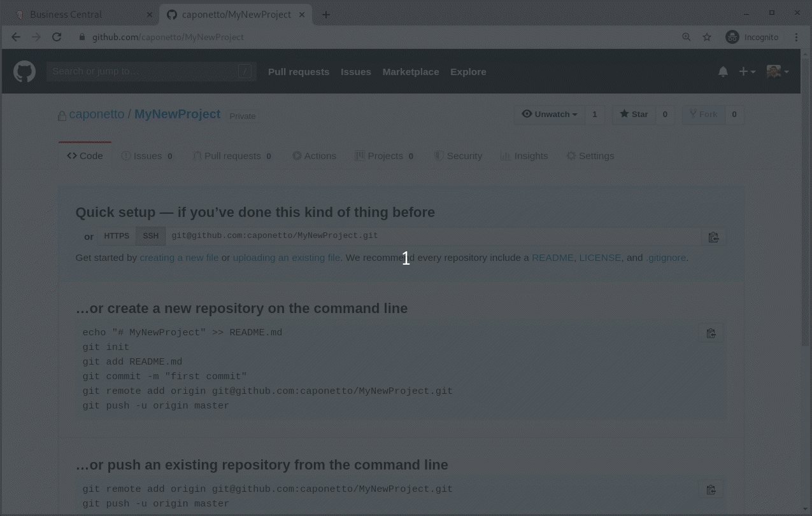812x516 pixels.
Task: Select the 'git add README.md' line
Action: pos(132,362)
